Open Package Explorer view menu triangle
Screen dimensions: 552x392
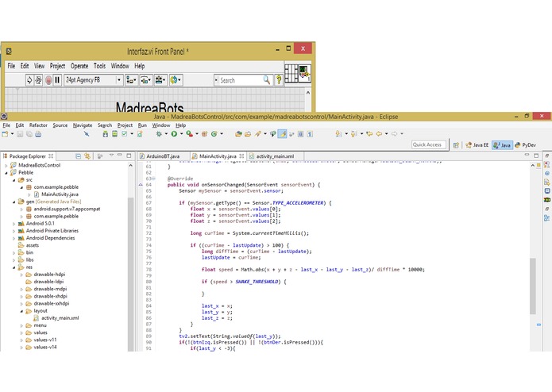point(112,156)
